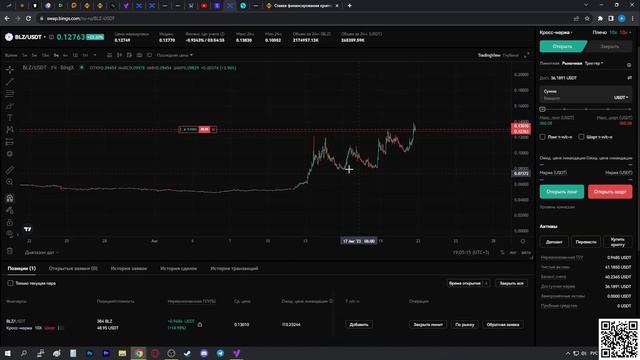Select the zoom-in magnifier tool
This screenshot has width=640, height=360.
click(10, 182)
